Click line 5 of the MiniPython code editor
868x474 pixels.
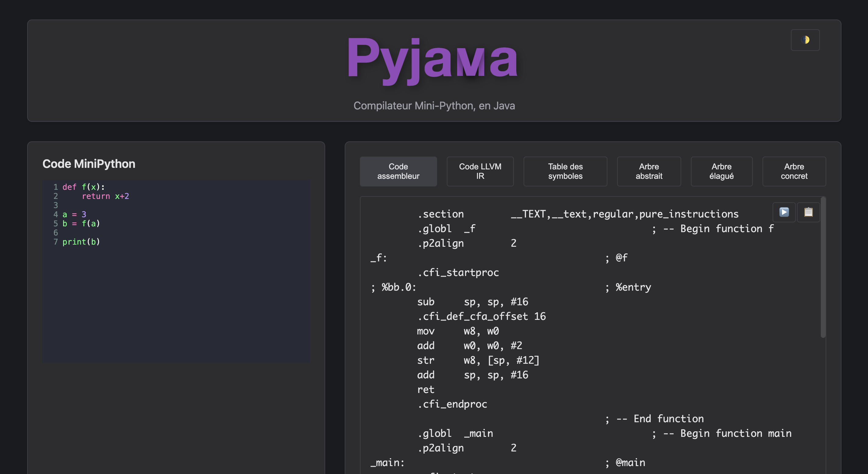(81, 223)
